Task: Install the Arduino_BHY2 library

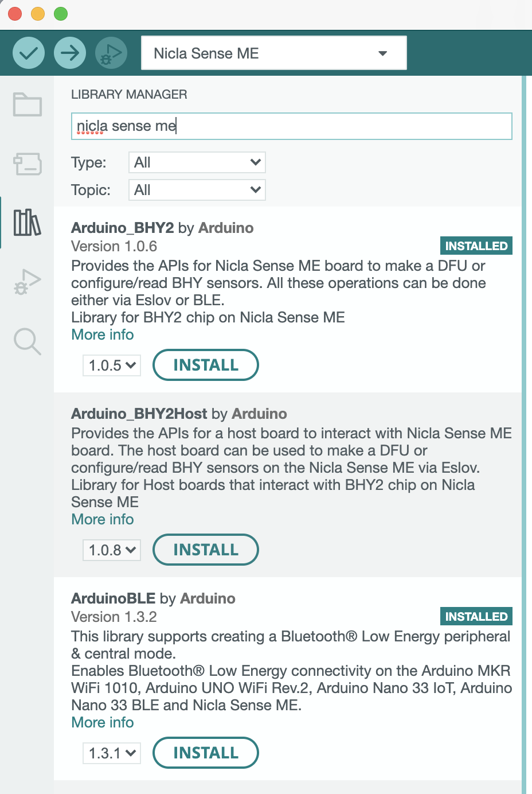Action: pyautogui.click(x=205, y=365)
